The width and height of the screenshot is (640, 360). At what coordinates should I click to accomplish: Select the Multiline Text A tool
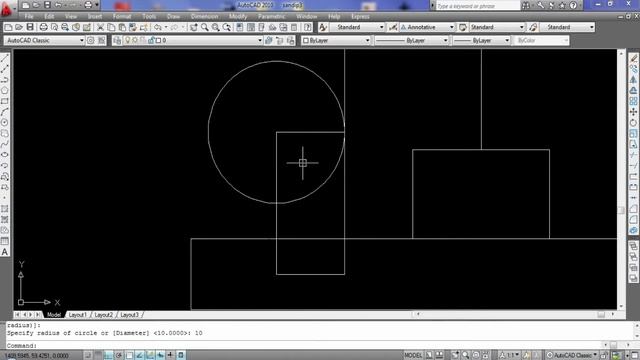[4, 252]
